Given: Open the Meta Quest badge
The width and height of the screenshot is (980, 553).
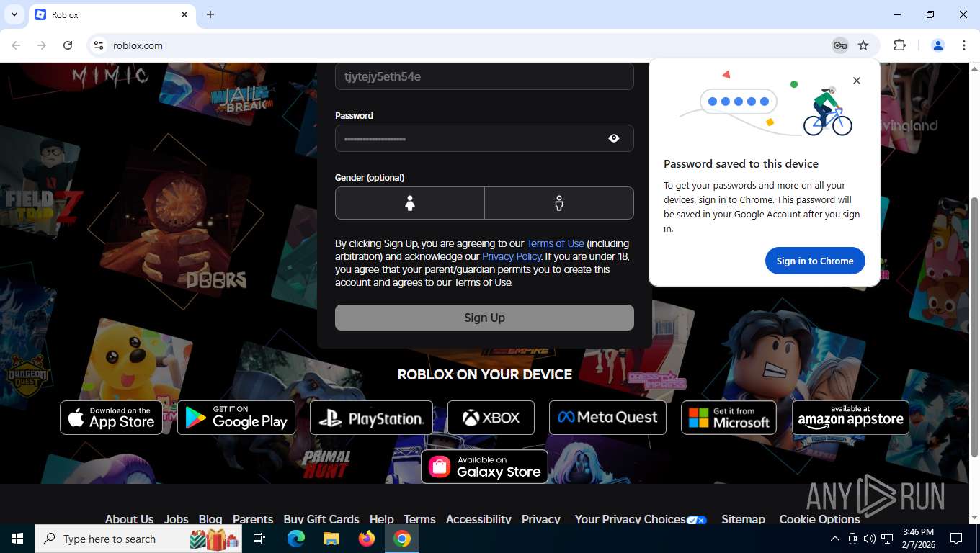Looking at the screenshot, I should [607, 418].
